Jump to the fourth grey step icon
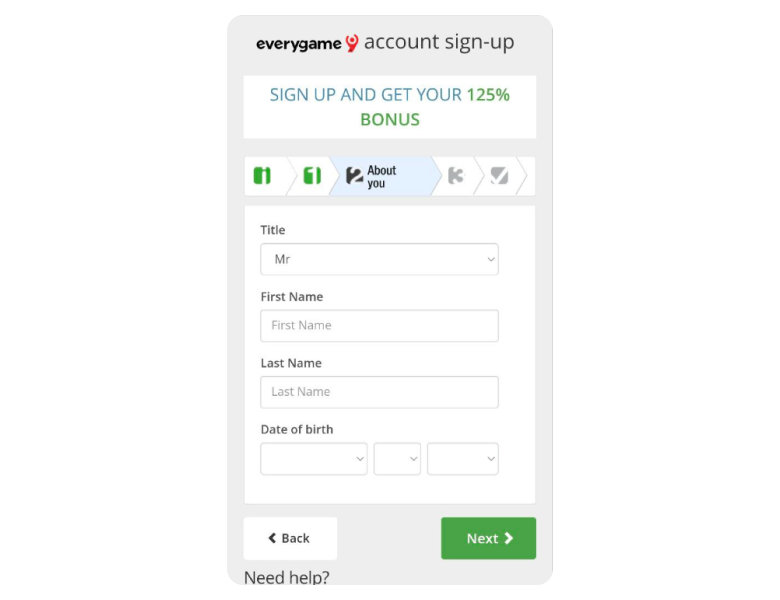Viewport: 780px width, 600px height. [x=456, y=176]
